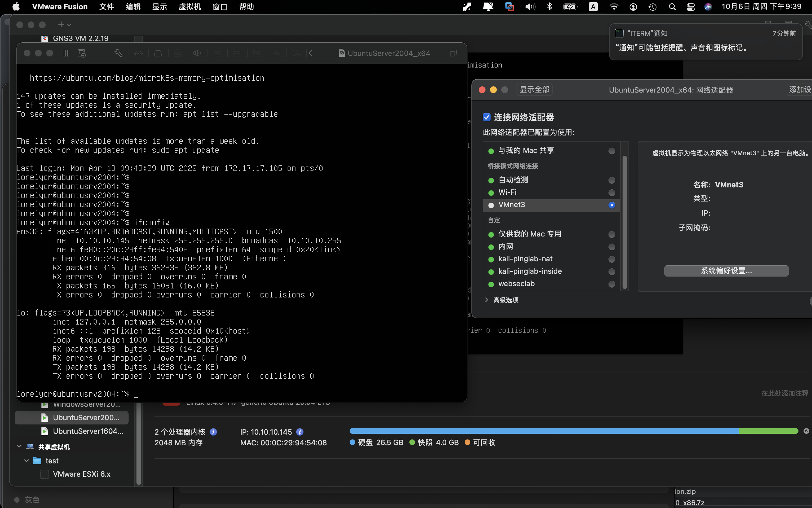812x508 pixels.
Task: Open the input source A icon
Action: click(593, 7)
